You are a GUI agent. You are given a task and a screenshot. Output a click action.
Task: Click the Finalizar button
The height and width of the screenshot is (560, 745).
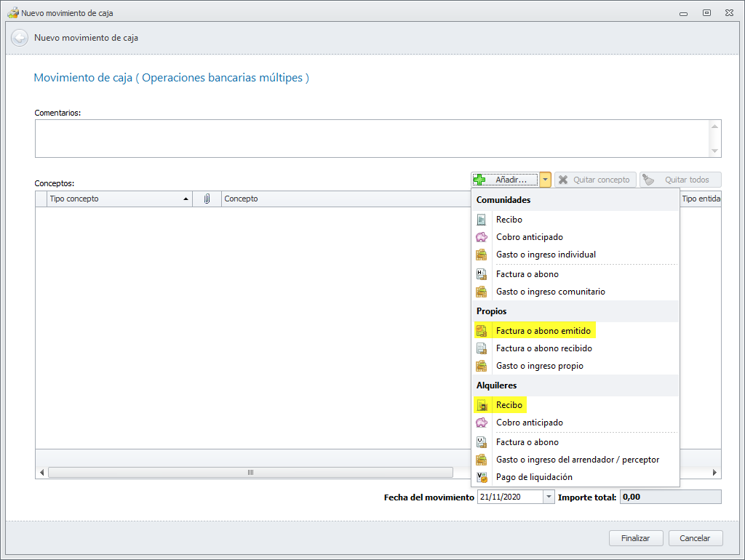click(636, 538)
